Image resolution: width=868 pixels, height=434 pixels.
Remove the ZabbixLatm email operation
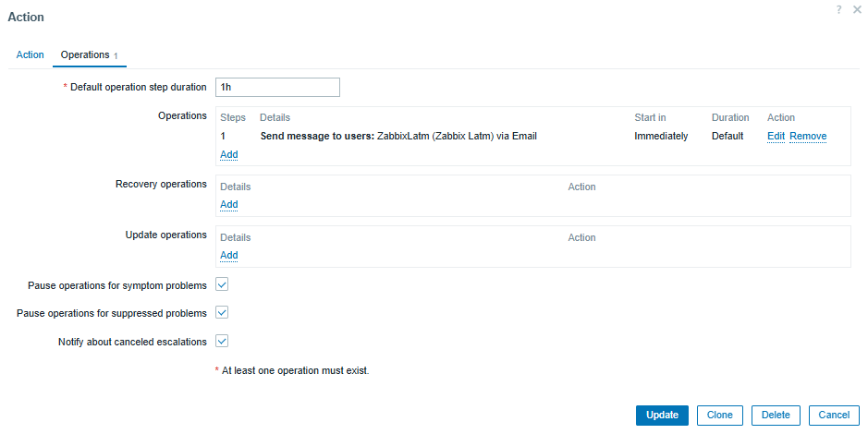click(x=808, y=136)
